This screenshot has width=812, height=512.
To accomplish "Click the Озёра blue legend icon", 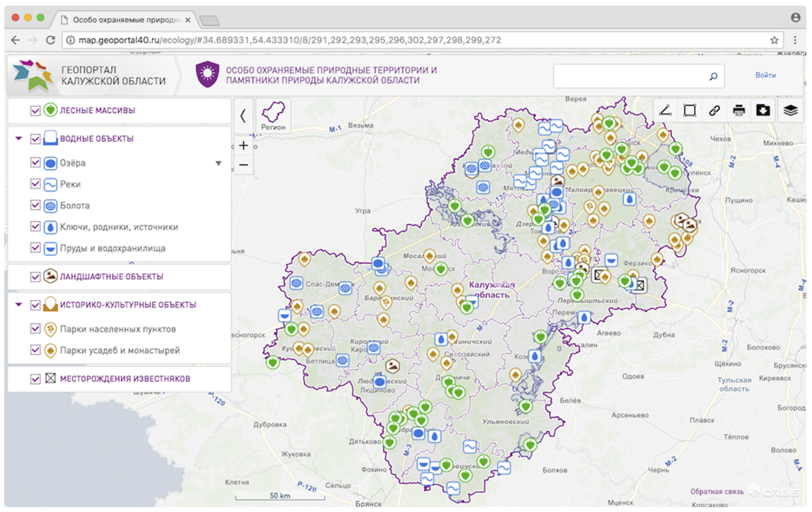I will 50,163.
